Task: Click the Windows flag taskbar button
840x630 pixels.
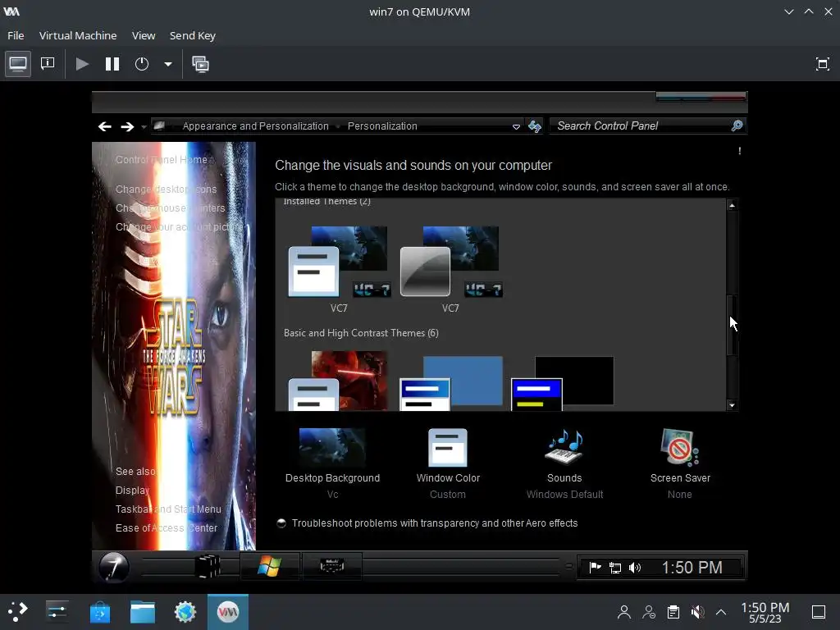Action: tap(269, 566)
